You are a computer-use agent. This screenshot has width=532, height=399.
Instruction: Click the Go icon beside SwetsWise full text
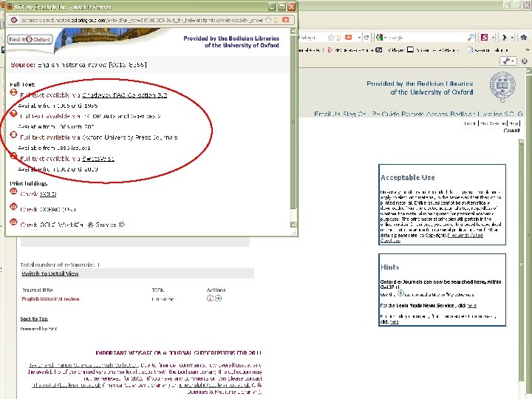click(x=13, y=156)
